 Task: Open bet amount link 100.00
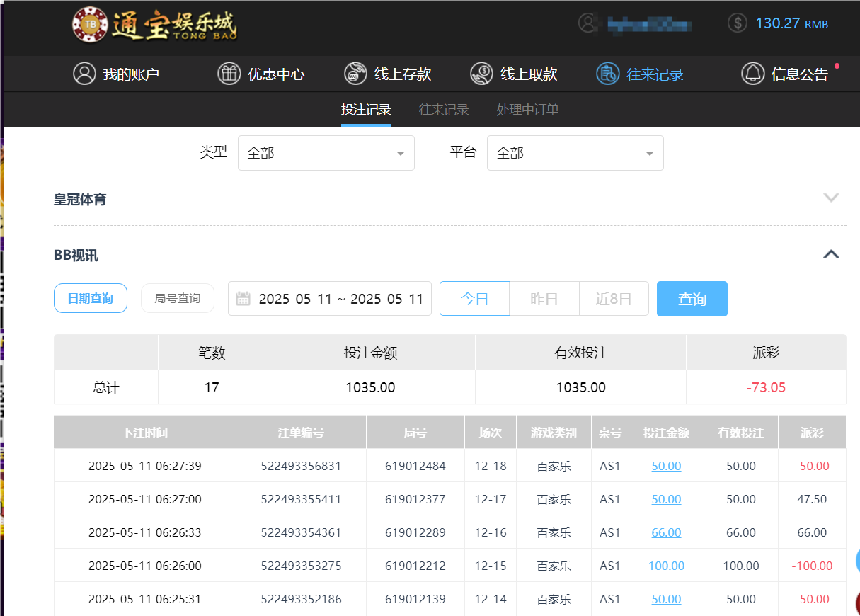[665, 566]
